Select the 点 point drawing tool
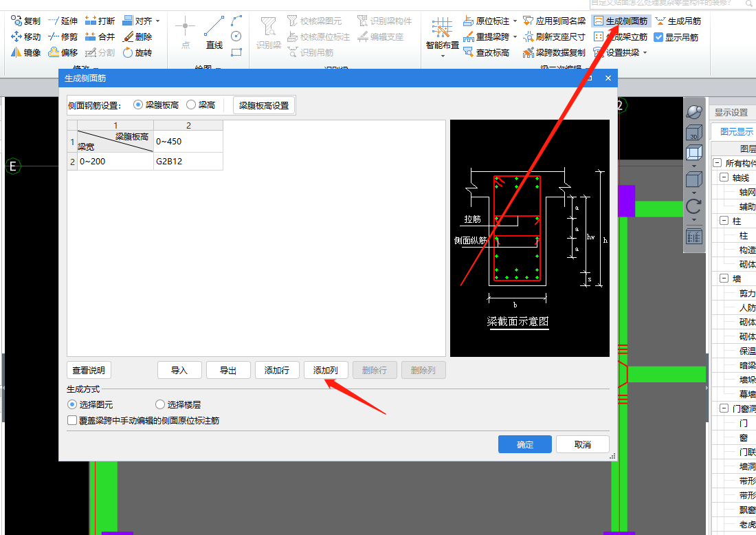This screenshot has height=535, width=756. (185, 32)
